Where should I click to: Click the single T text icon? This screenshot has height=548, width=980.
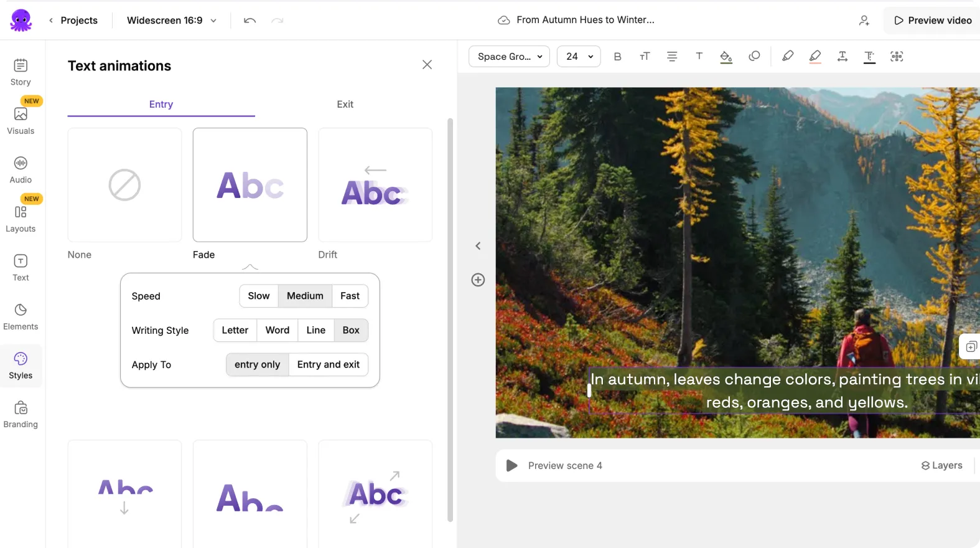point(699,56)
